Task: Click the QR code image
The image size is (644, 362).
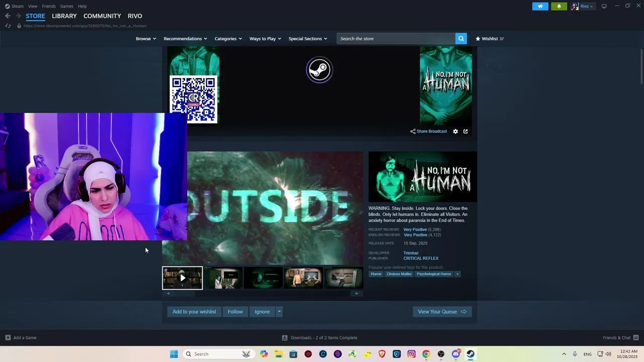Action: point(194,99)
